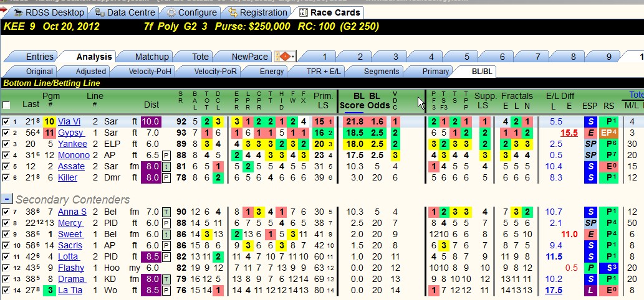Click the Fractals column header
The width and height of the screenshot is (644, 300).
(x=517, y=96)
